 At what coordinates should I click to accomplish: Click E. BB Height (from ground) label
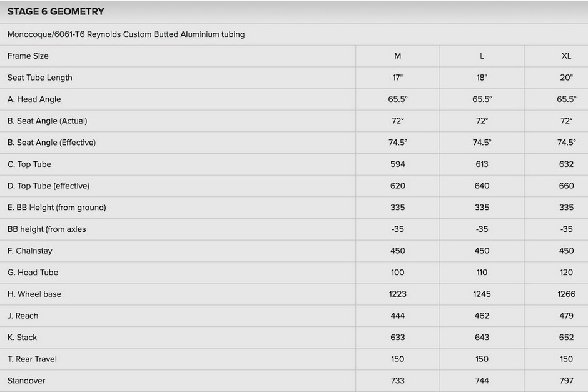tap(57, 208)
